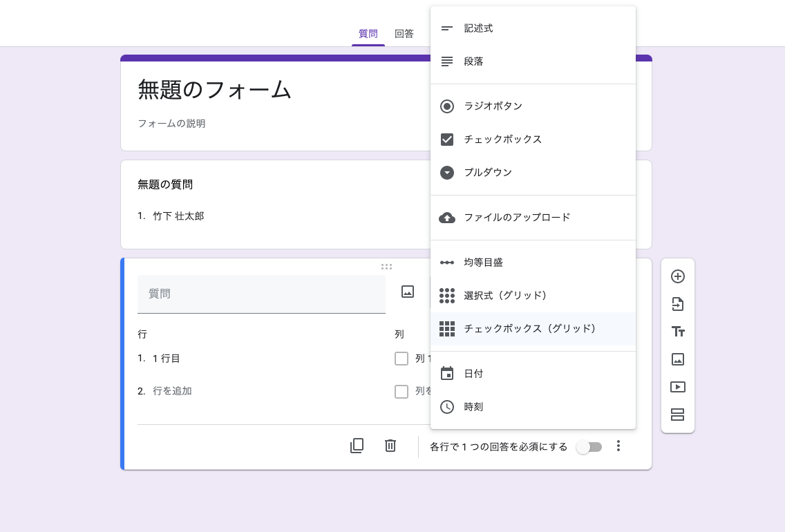Choose 時刻 question type
Viewport: 785px width, 532px height.
click(x=474, y=406)
